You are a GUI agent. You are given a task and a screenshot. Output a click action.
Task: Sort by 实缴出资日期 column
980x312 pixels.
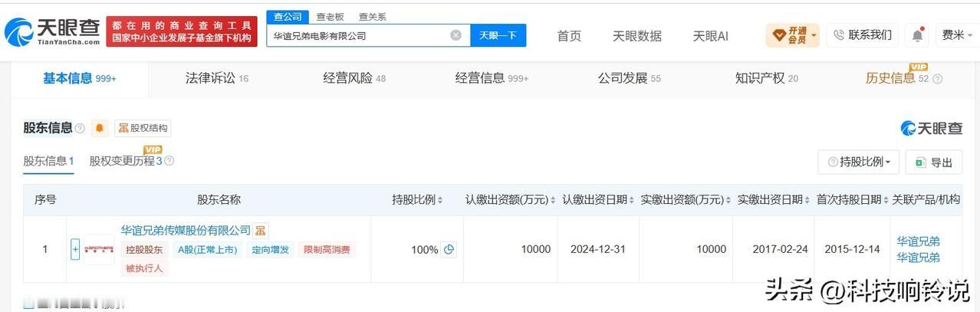[808, 200]
